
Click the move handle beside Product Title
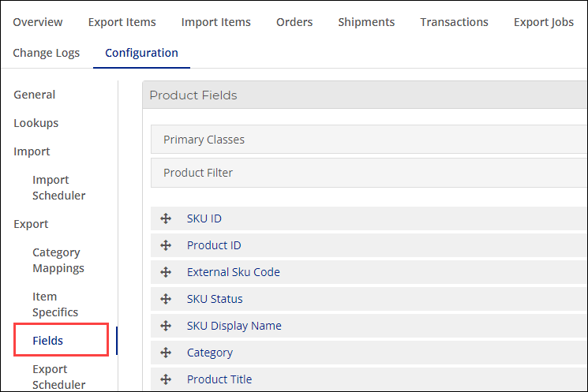[x=166, y=379]
